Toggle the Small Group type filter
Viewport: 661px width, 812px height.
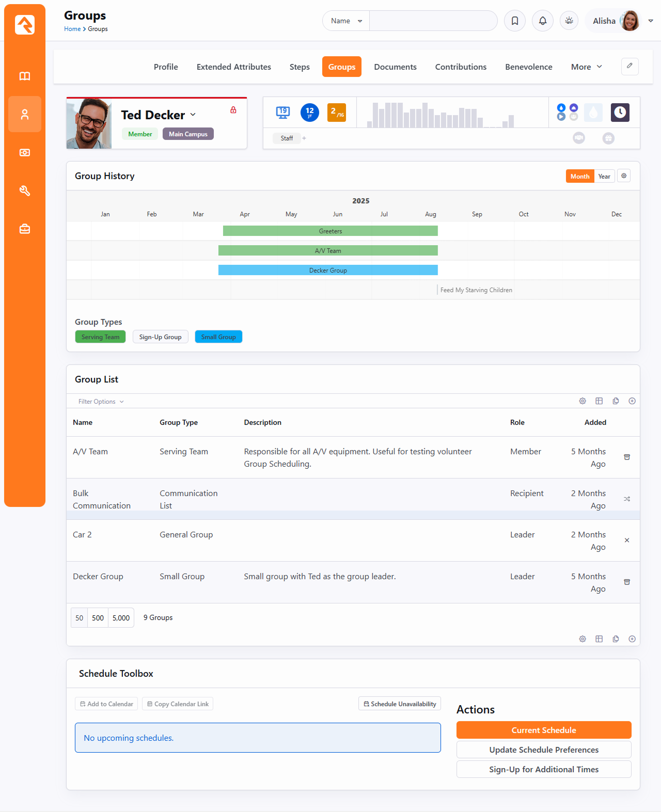(218, 337)
